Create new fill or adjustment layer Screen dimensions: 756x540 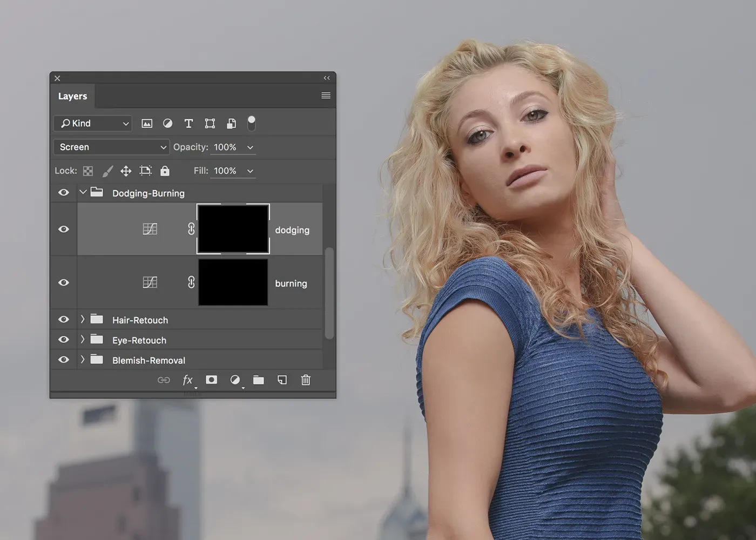[x=235, y=380]
